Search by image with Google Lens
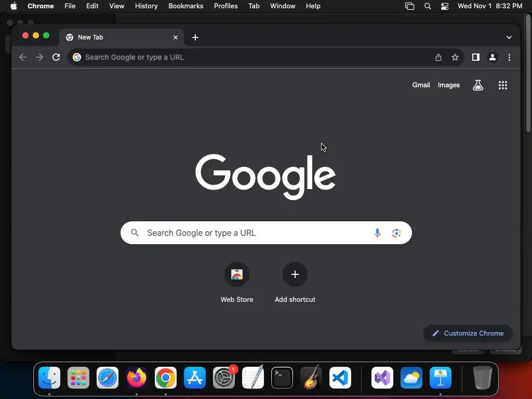Screen dimensions: 532x399 [x=396, y=233]
